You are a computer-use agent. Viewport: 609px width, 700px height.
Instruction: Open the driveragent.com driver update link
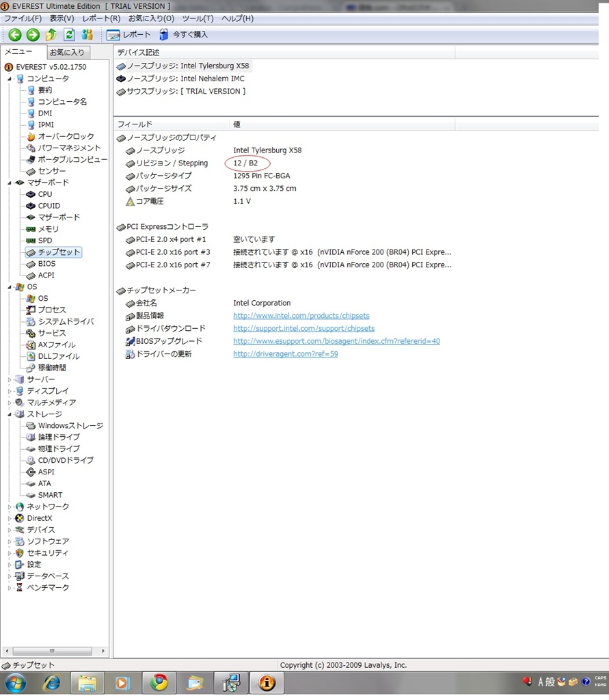point(285,354)
